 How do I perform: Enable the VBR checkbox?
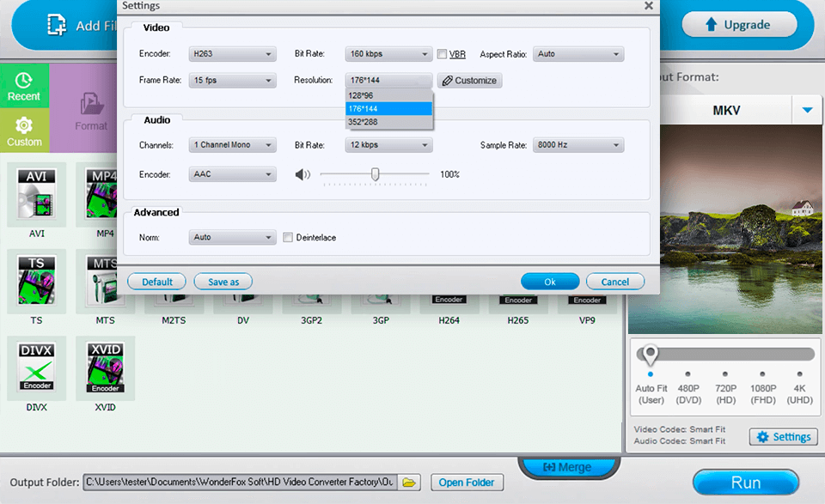441,53
